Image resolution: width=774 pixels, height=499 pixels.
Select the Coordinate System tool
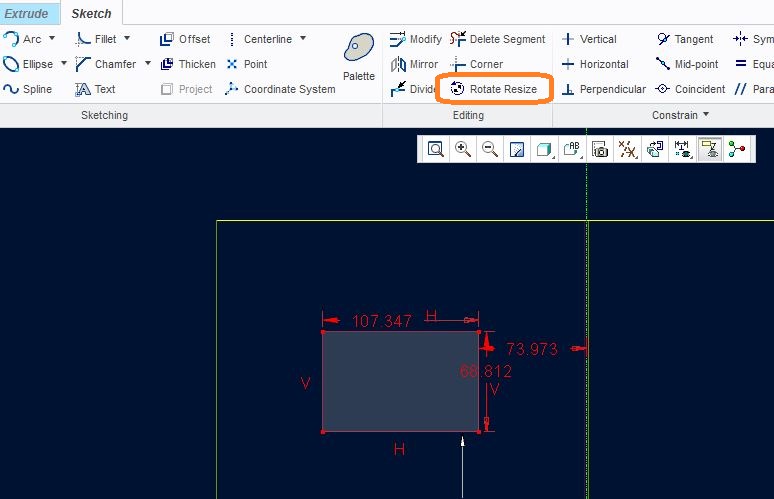click(280, 89)
